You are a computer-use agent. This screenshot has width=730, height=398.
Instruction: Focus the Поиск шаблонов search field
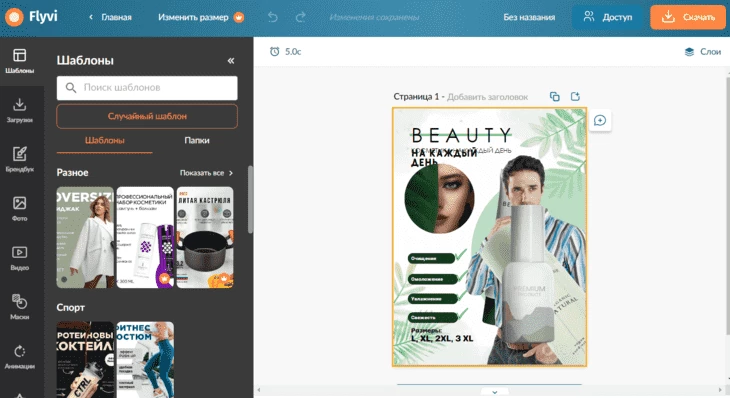[x=147, y=88]
